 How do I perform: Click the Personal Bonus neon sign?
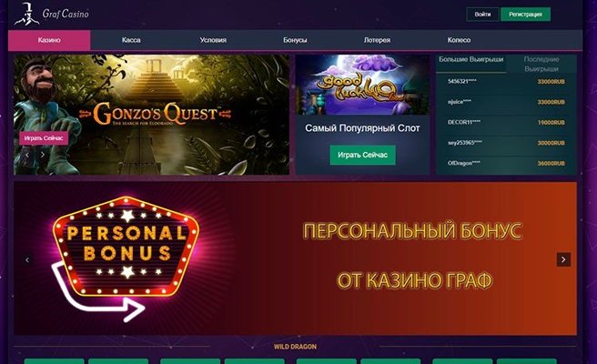click(126, 248)
